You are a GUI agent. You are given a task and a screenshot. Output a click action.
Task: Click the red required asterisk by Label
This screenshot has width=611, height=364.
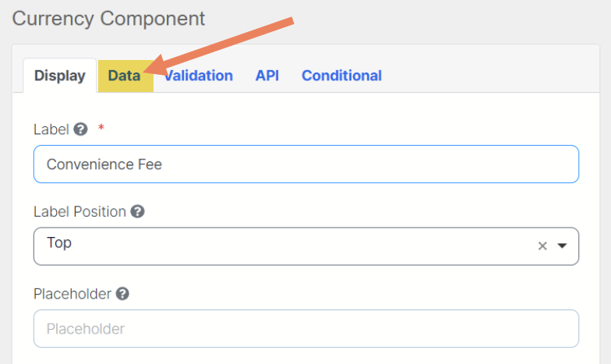[101, 128]
